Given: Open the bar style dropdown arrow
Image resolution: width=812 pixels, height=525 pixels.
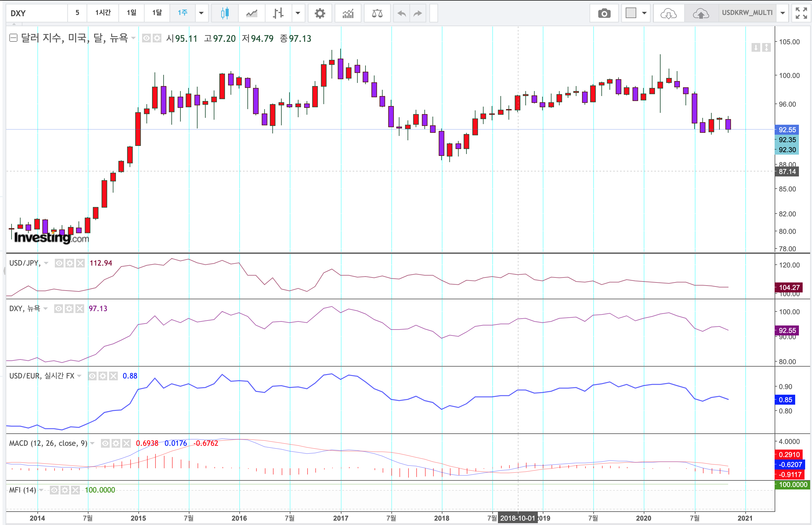Looking at the screenshot, I should [x=298, y=13].
